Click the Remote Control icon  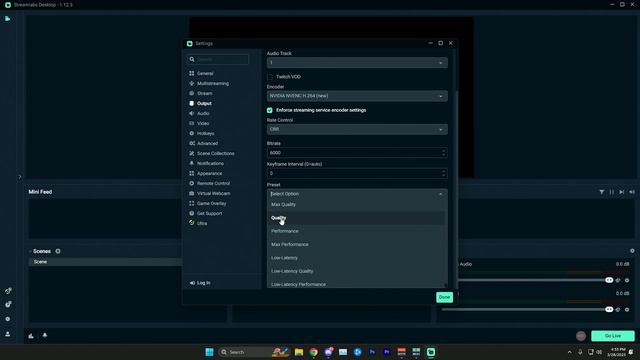coord(192,183)
